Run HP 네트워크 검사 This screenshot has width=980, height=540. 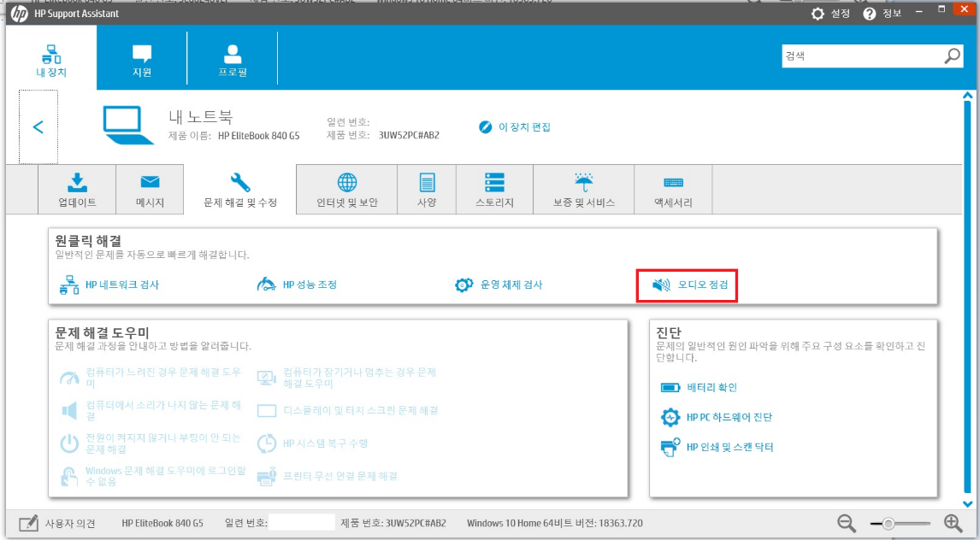[122, 285]
